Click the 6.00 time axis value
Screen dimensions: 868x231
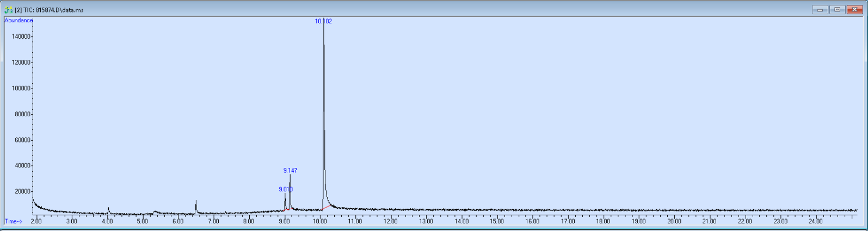coord(178,221)
